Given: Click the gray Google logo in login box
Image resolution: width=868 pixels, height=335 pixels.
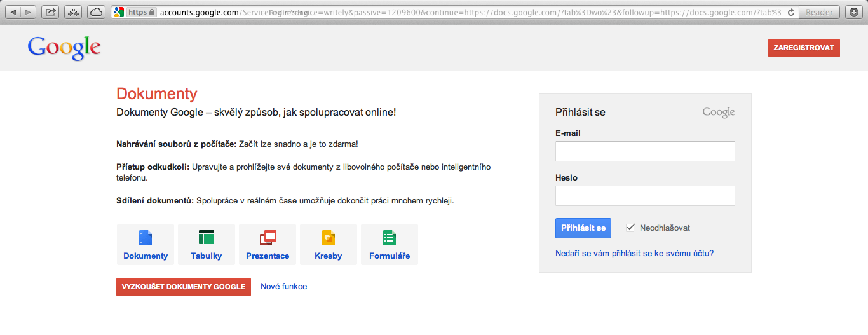Looking at the screenshot, I should [x=719, y=113].
